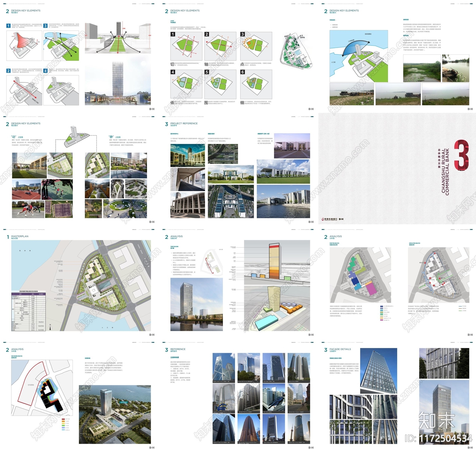The width and height of the screenshot is (476, 450).
Task: Open photo of basketball player dribbling low
Action: (x=28, y=209)
